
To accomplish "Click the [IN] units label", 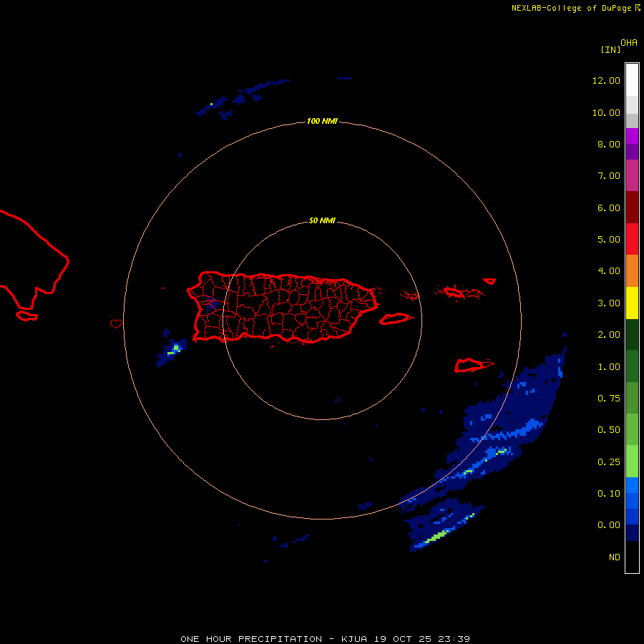I will [610, 49].
